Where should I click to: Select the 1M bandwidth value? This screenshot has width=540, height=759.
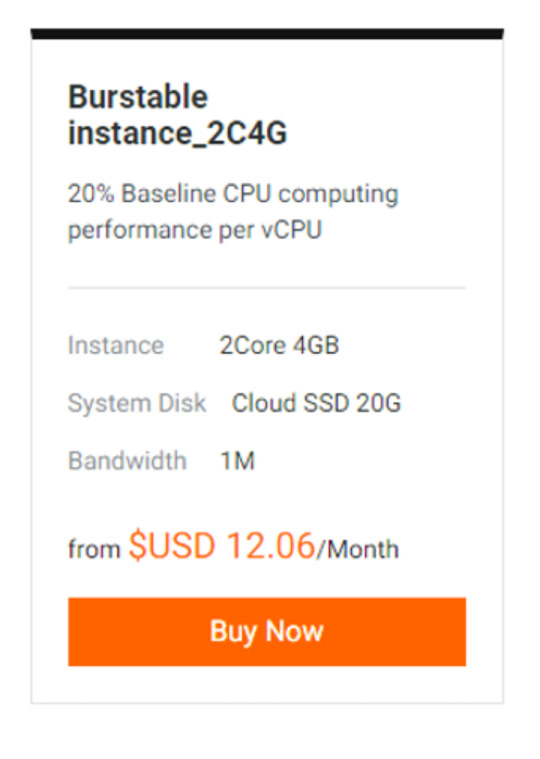coord(238,460)
